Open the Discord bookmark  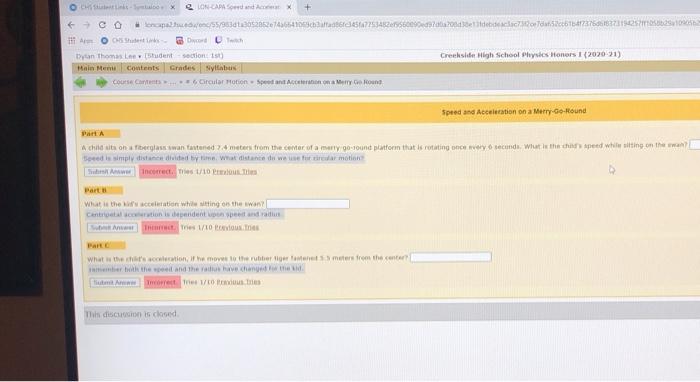point(192,40)
